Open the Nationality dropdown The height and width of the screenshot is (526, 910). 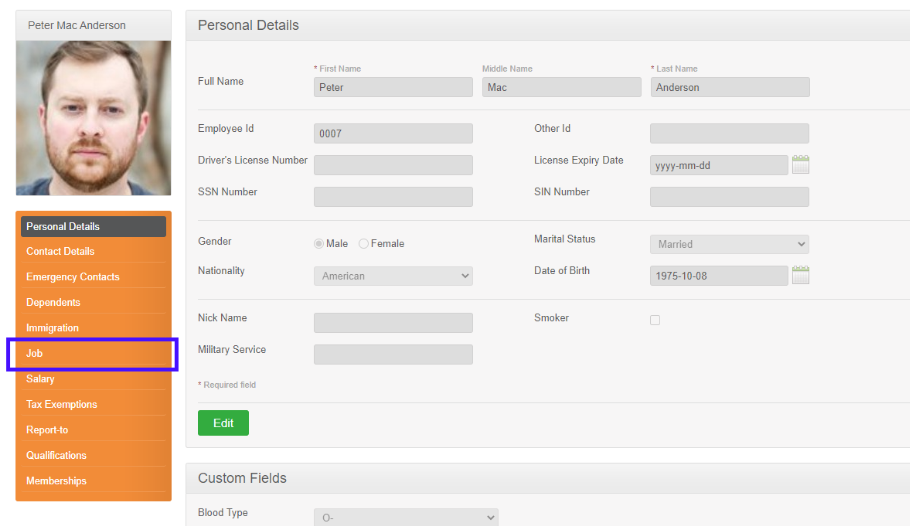pos(393,276)
